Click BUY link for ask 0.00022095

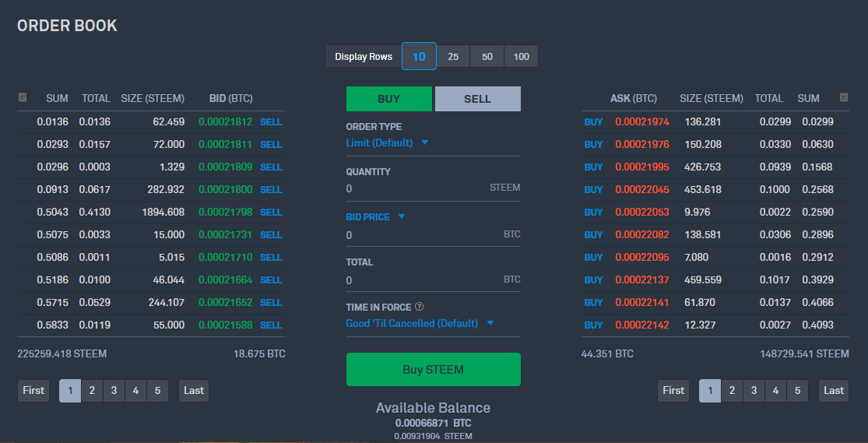click(x=593, y=258)
